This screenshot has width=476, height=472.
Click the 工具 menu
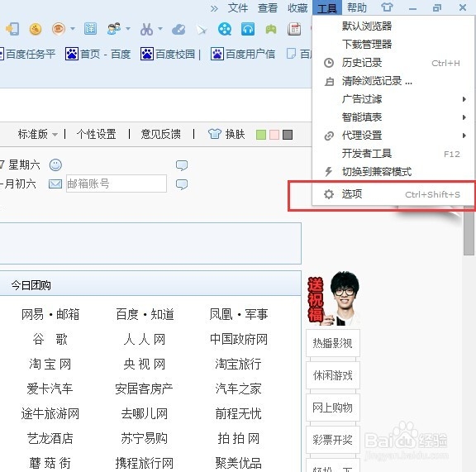click(327, 7)
